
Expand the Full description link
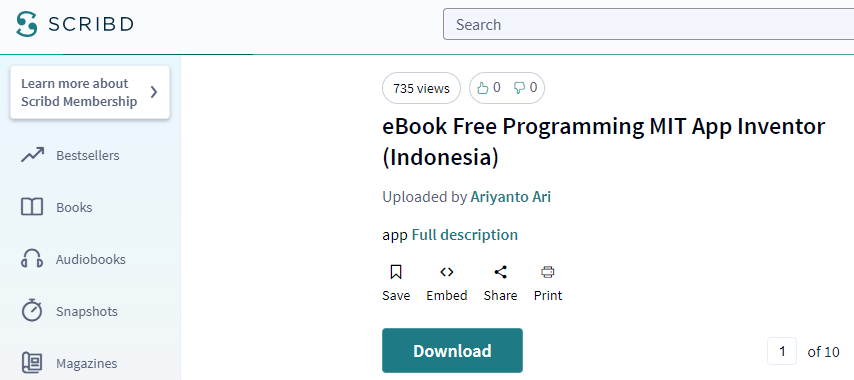pyautogui.click(x=465, y=235)
